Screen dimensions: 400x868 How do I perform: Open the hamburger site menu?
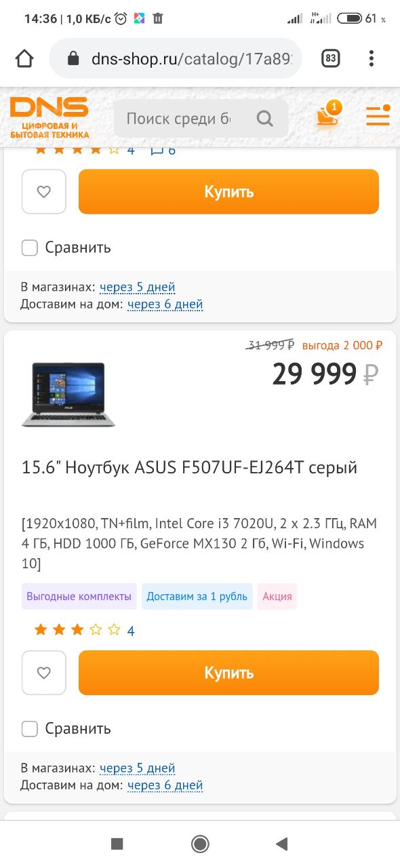[x=378, y=117]
